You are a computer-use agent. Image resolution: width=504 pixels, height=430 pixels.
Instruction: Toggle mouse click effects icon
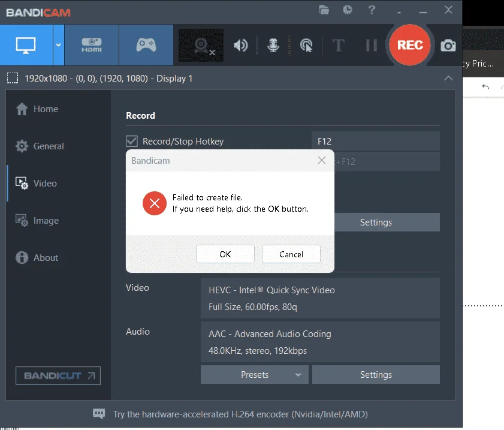(x=306, y=46)
